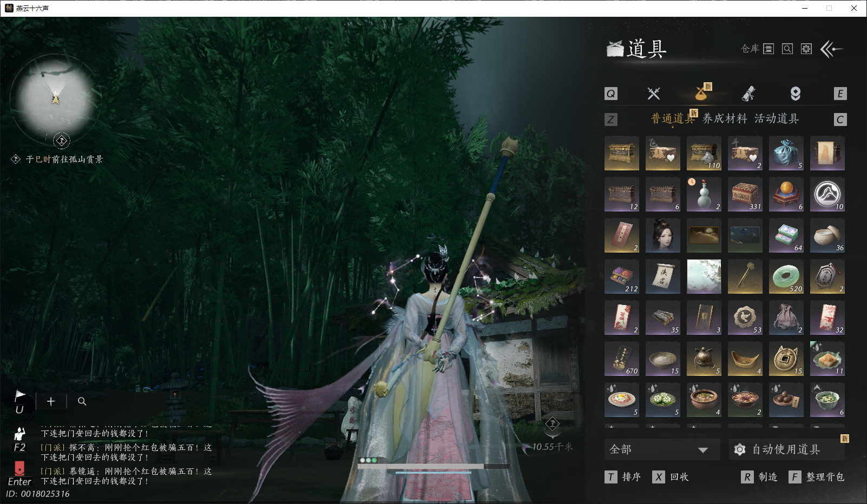Open the 仓库 warehouse icon
The height and width of the screenshot is (504, 867).
[769, 49]
